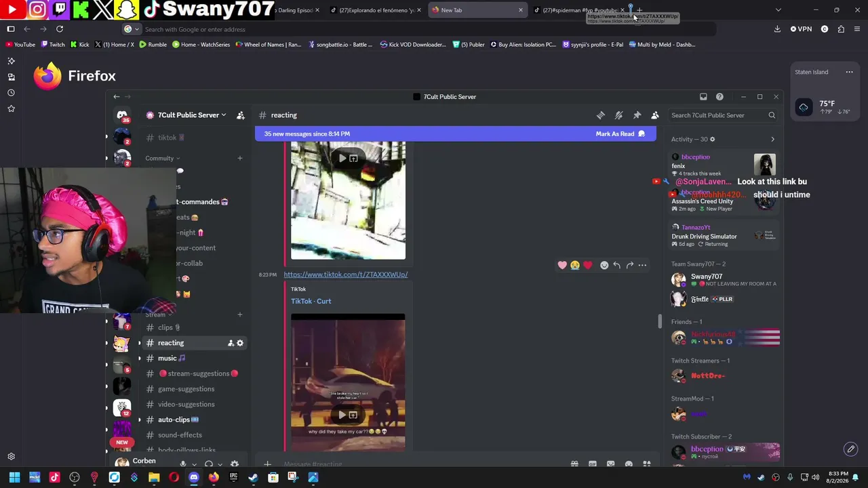The image size is (868, 488).
Task: Open microphone input options dropdown
Action: [193, 464]
